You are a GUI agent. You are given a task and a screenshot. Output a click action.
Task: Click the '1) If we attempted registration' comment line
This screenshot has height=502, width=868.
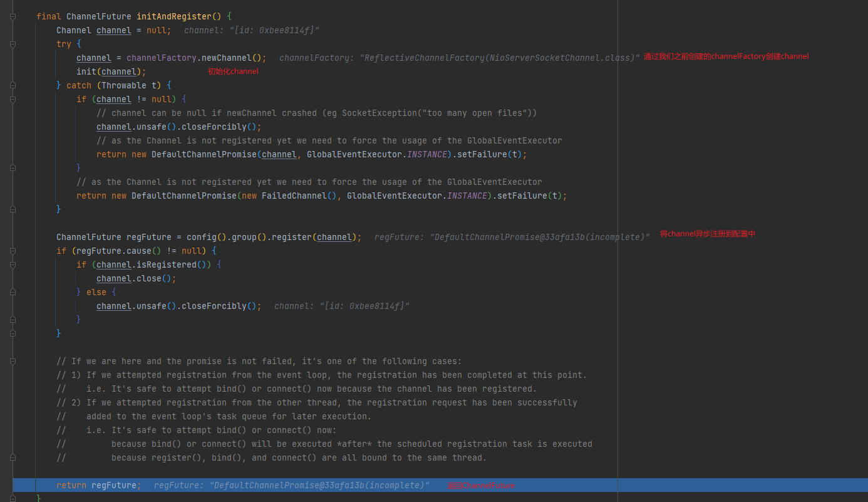click(x=322, y=375)
